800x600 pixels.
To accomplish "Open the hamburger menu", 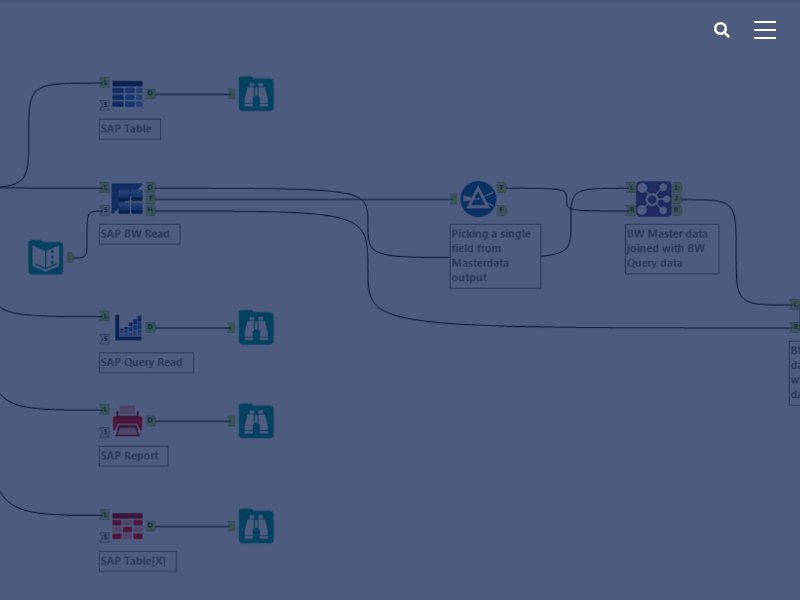I will (x=765, y=30).
